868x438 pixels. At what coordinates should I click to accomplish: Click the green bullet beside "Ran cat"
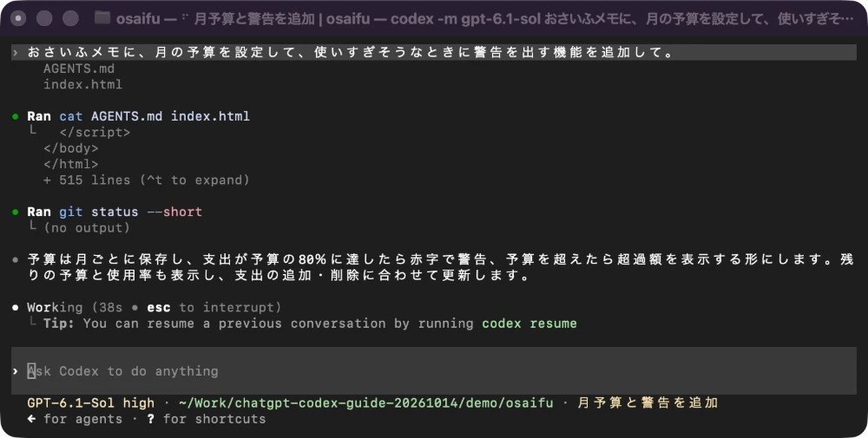(x=16, y=117)
